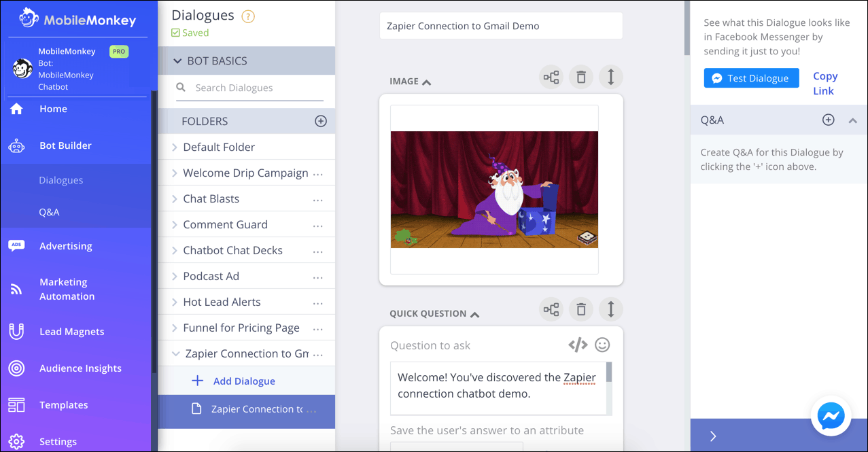Image resolution: width=868 pixels, height=452 pixels.
Task: Open the Dialogues help question icon
Action: (x=248, y=16)
